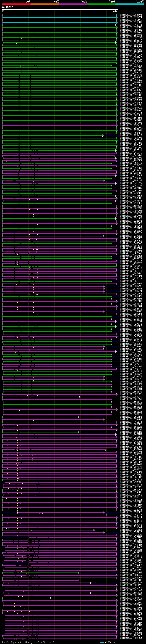Viewport: 146px width, 644px height.
Task: Click the white query sequence ruler bar
Action: pos(60,10)
